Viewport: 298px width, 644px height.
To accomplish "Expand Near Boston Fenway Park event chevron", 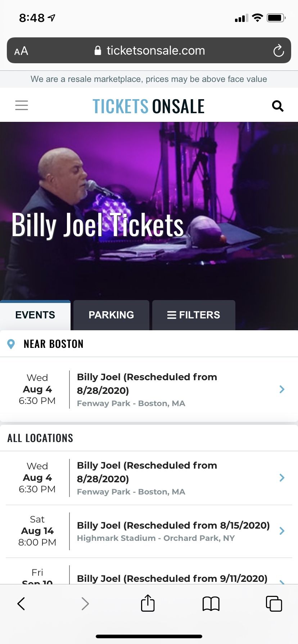I will (282, 389).
